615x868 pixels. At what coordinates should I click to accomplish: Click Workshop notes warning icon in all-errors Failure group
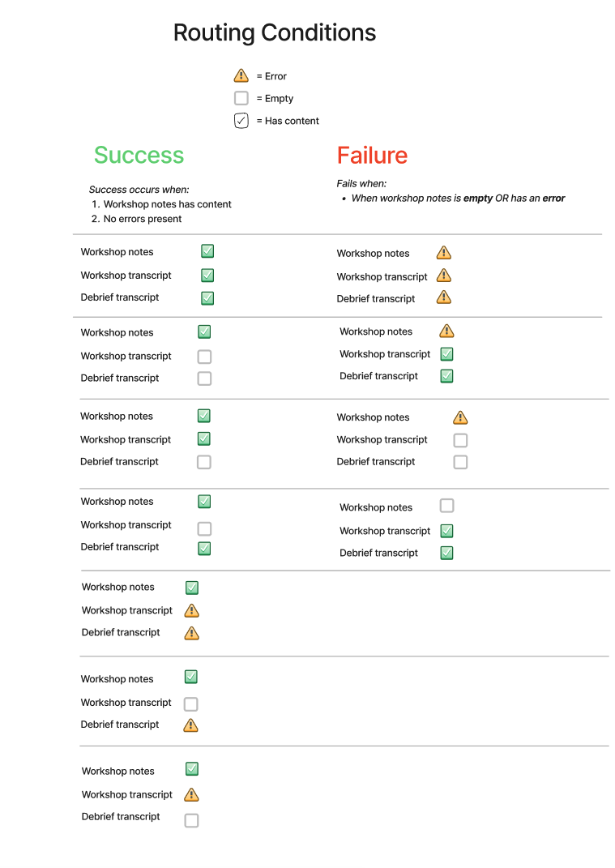tap(444, 252)
